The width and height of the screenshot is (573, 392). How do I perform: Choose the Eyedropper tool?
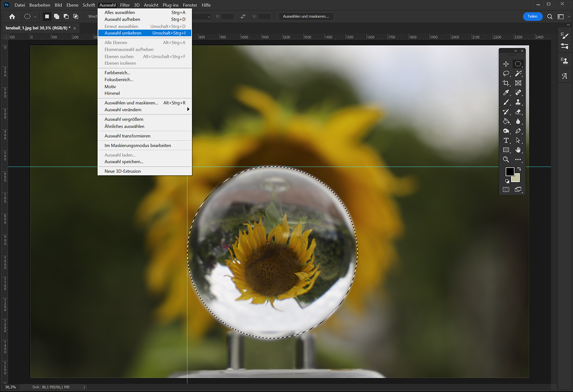pos(506,93)
